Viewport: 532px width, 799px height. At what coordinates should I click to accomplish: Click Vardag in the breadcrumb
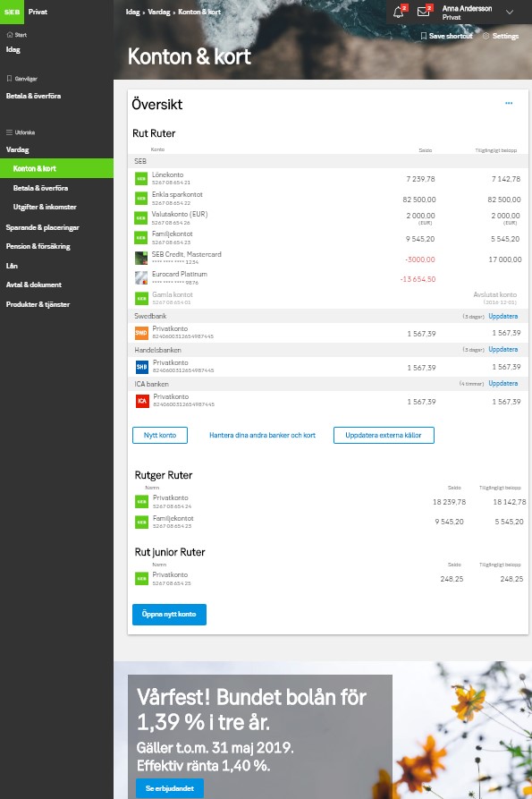point(159,12)
